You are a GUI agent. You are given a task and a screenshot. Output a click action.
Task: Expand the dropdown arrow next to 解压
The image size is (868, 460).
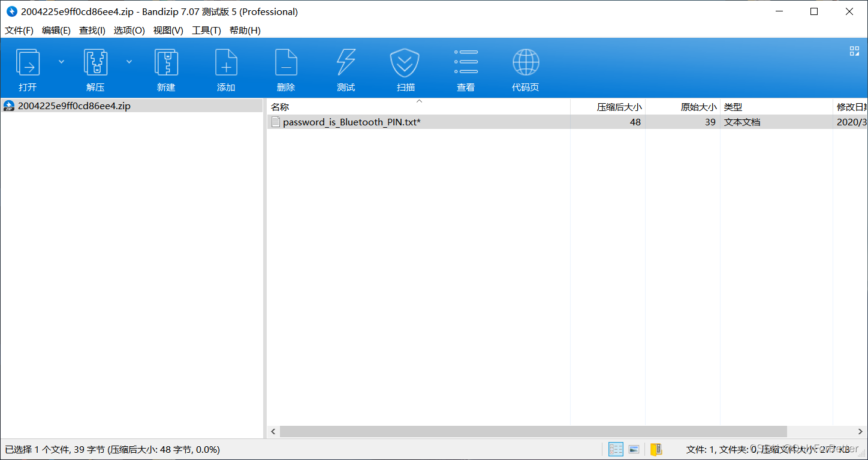point(129,61)
